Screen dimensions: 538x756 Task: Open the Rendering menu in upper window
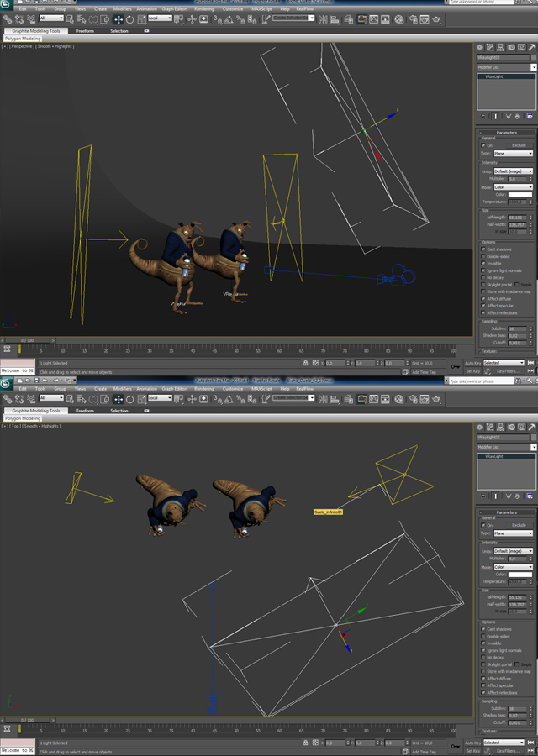[204, 8]
